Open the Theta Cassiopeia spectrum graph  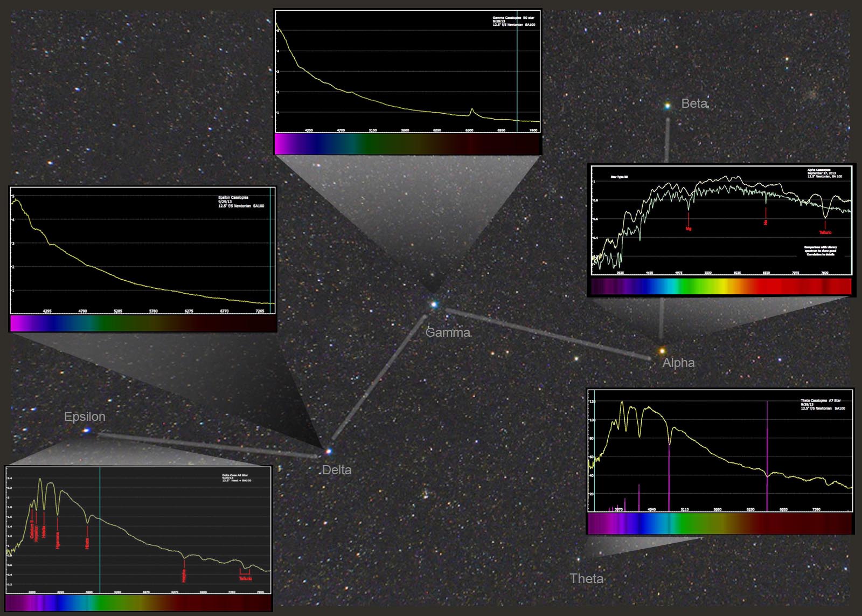click(720, 450)
